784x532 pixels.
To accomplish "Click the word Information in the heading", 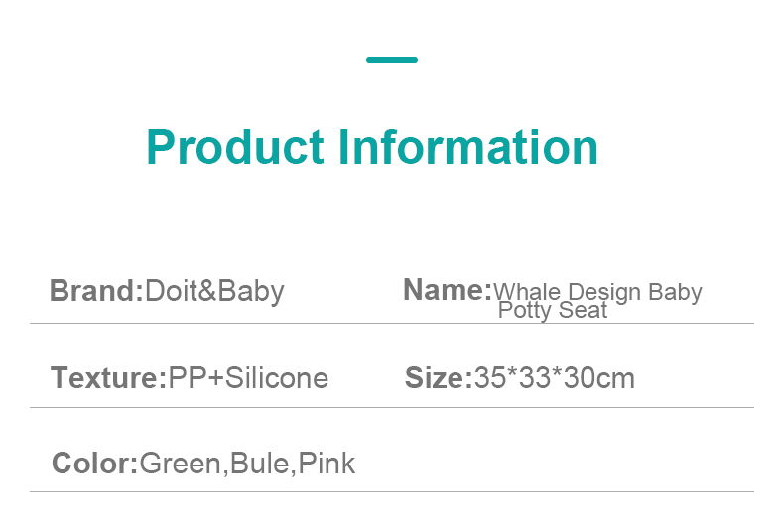I will pyautogui.click(x=468, y=147).
